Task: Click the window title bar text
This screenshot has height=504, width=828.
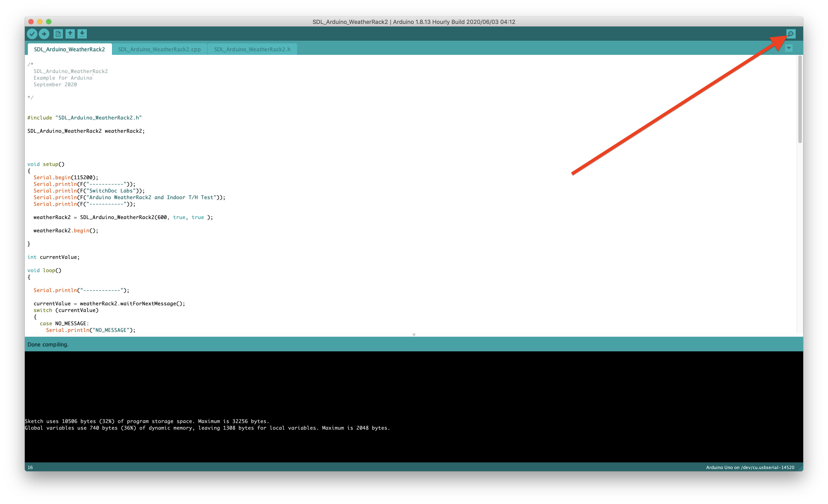Action: pyautogui.click(x=414, y=22)
